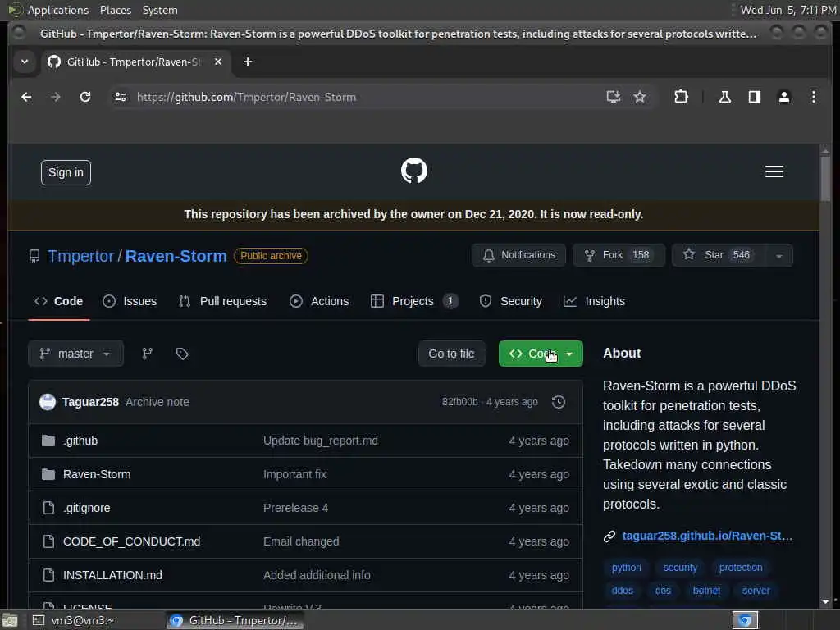
Task: Open the Chrome three-dot menu
Action: coord(813,97)
